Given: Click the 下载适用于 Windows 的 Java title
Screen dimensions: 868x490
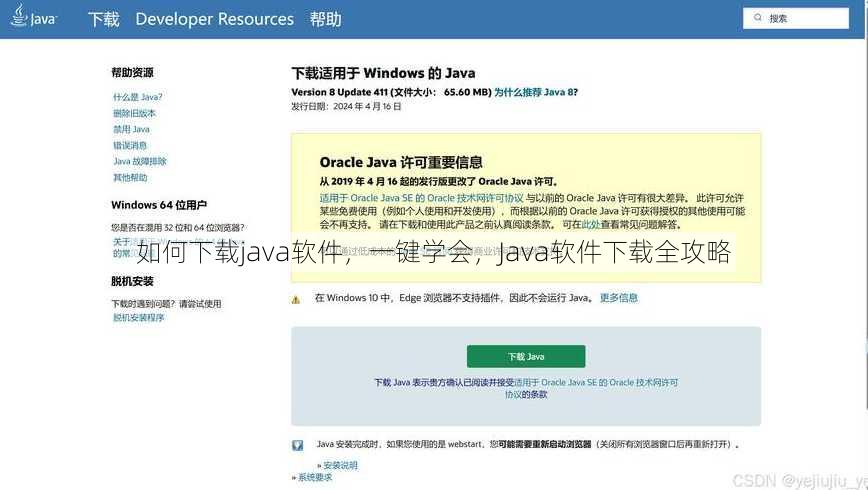Looking at the screenshot, I should click(x=383, y=73).
